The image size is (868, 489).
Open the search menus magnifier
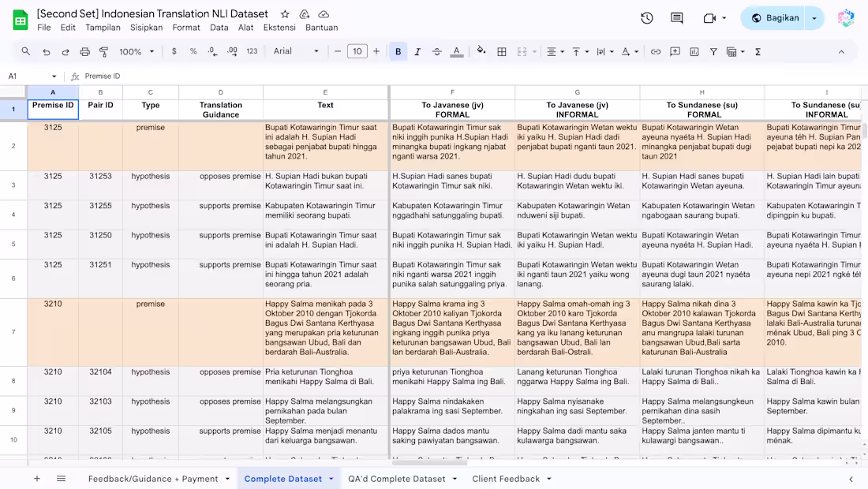click(x=26, y=51)
